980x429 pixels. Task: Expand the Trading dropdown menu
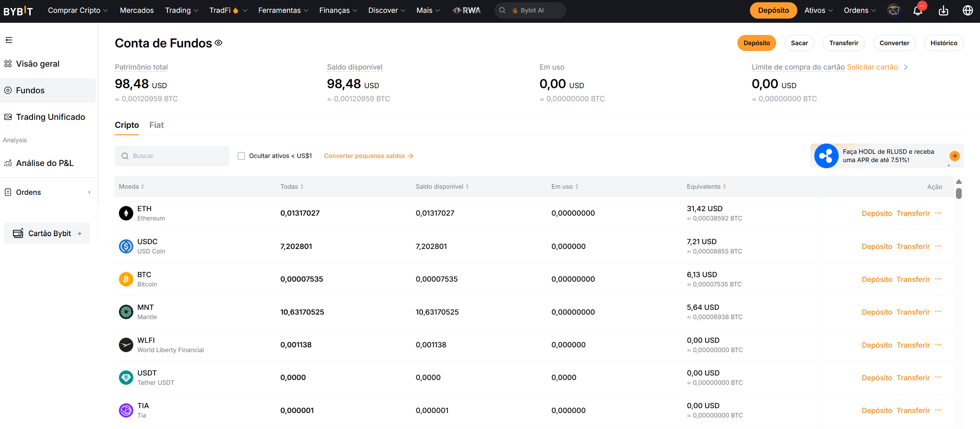182,10
